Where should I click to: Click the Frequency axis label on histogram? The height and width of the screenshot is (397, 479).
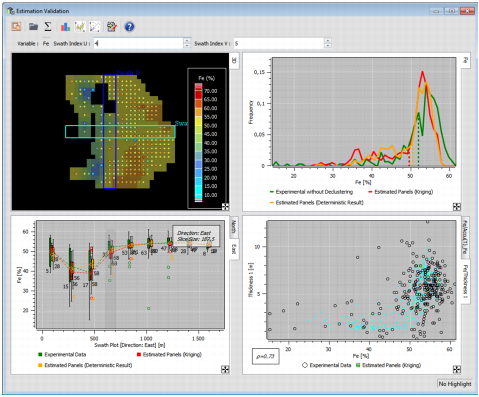coord(251,112)
